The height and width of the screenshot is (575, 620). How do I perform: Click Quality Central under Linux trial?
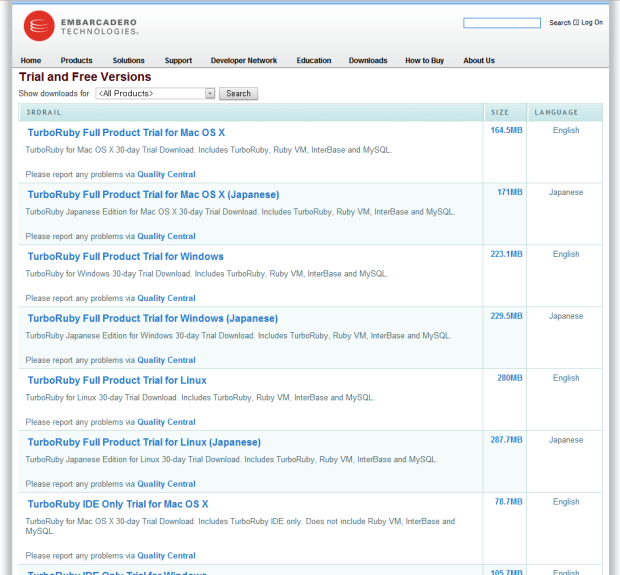[x=166, y=422]
